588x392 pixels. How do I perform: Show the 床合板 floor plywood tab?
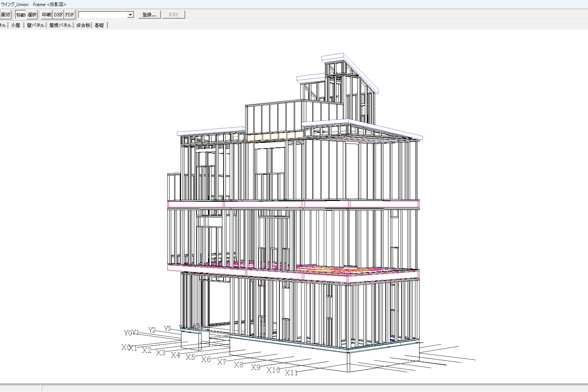pos(83,25)
